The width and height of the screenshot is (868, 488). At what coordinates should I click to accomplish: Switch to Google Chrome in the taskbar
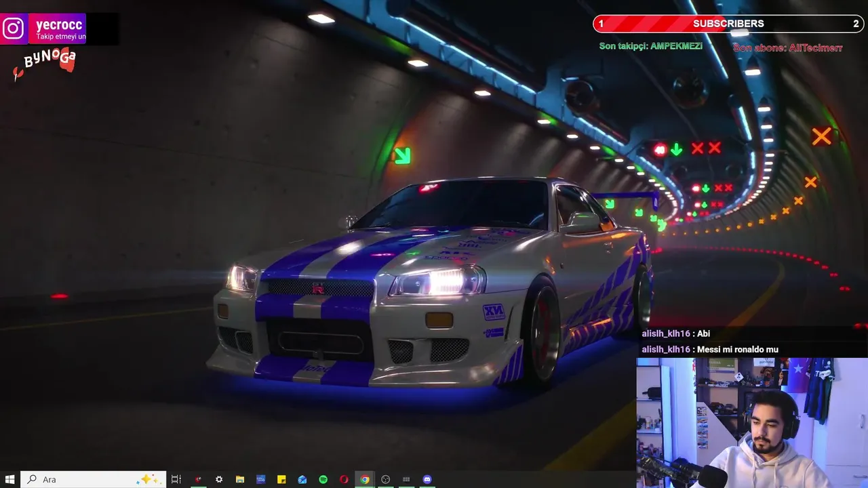click(x=365, y=479)
